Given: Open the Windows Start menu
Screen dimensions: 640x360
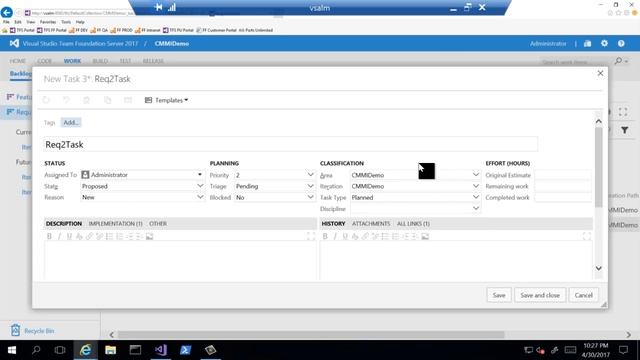Looking at the screenshot, I should coord(12,350).
